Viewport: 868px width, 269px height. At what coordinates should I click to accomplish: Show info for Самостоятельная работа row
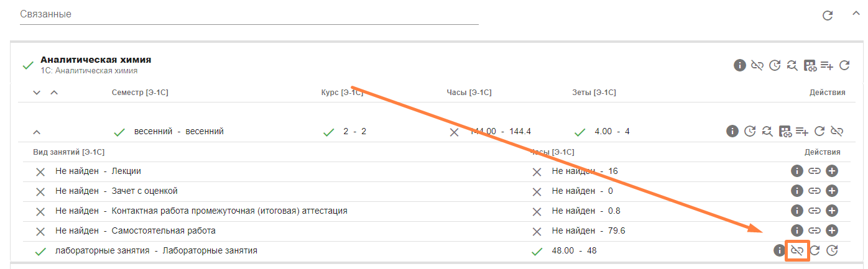pos(796,231)
